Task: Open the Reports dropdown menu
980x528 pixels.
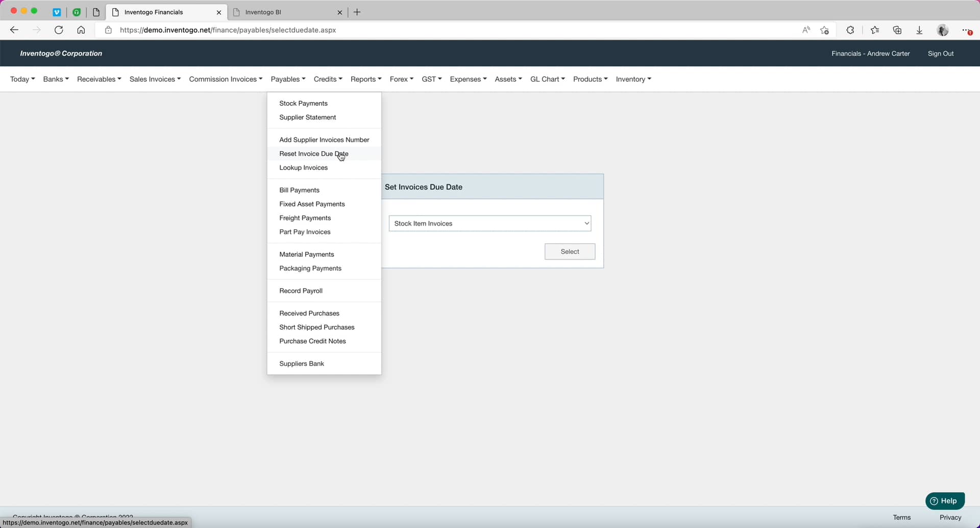Action: (365, 79)
